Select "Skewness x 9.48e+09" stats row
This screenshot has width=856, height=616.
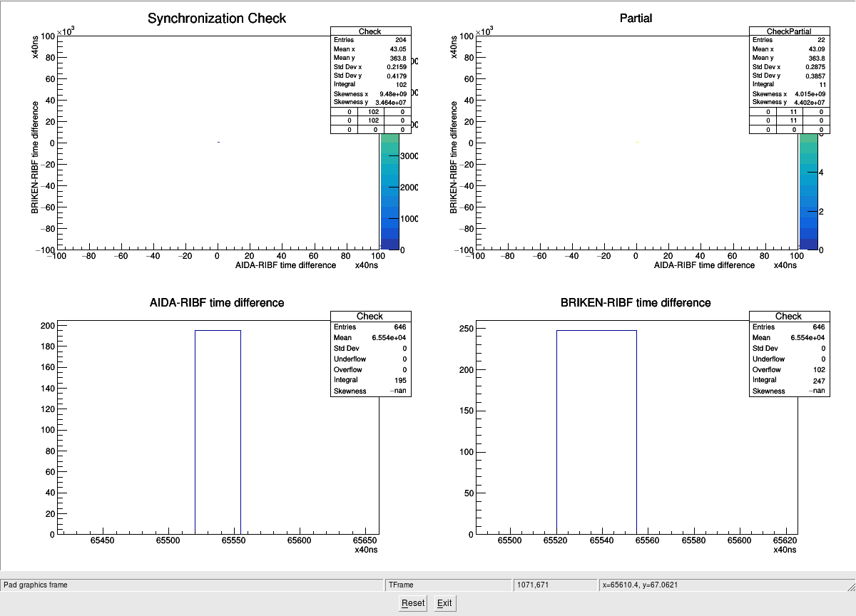(x=370, y=94)
